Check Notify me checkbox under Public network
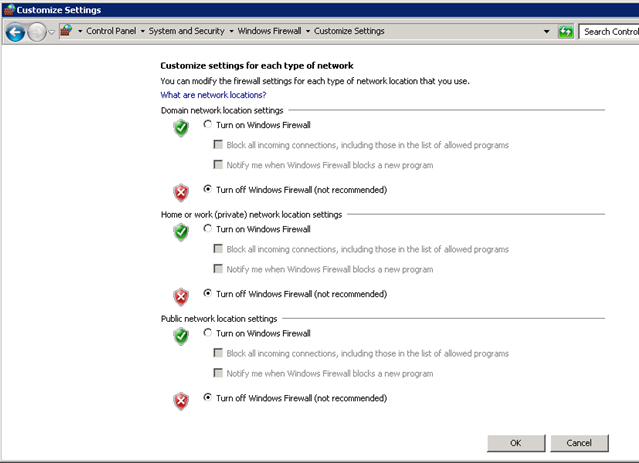Viewport: 639px width, 463px height. coord(218,373)
